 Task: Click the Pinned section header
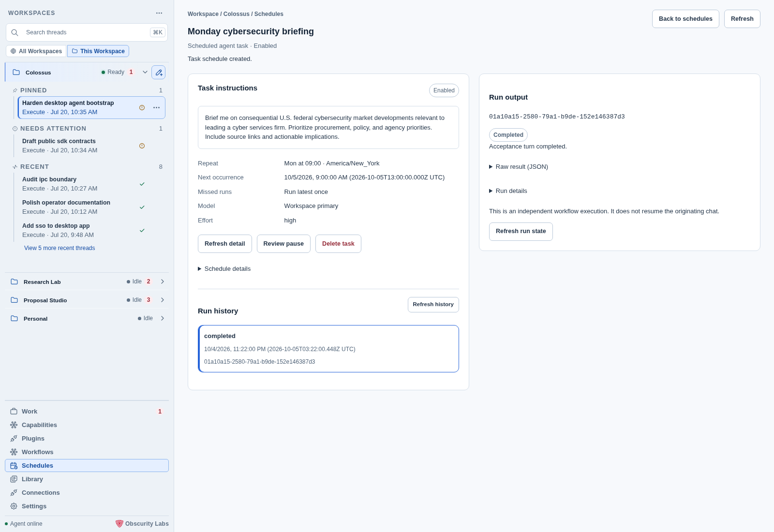(x=87, y=90)
